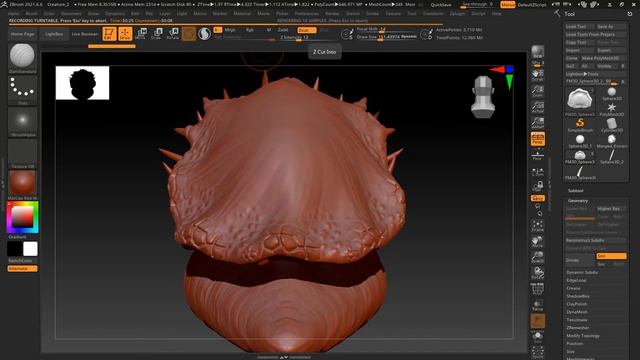The image size is (640, 360).
Task: Expand Dynamic Subdiv section
Action: [x=582, y=272]
